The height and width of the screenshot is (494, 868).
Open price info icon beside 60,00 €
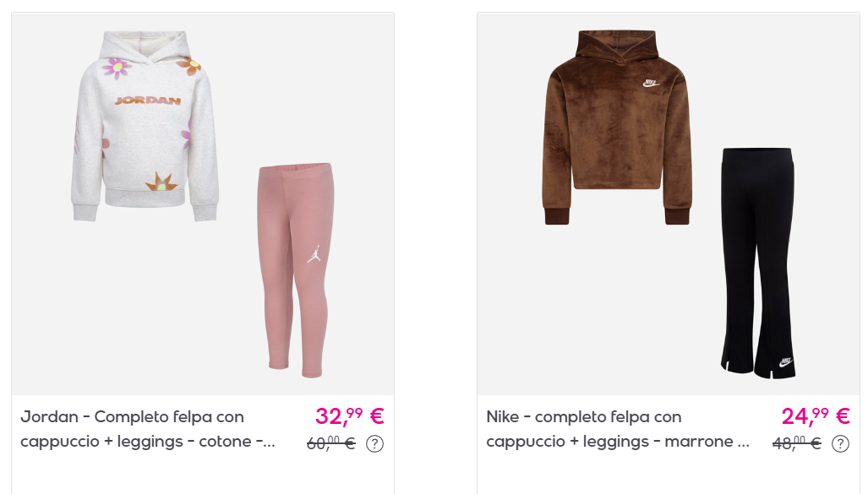point(374,443)
